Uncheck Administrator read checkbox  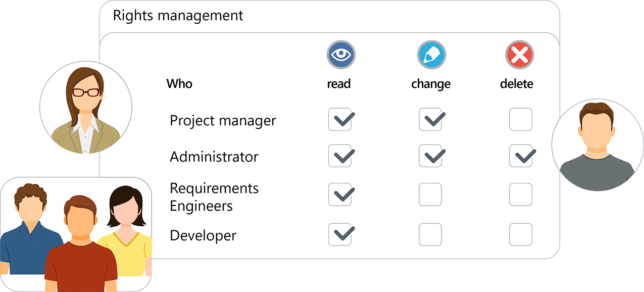[340, 156]
